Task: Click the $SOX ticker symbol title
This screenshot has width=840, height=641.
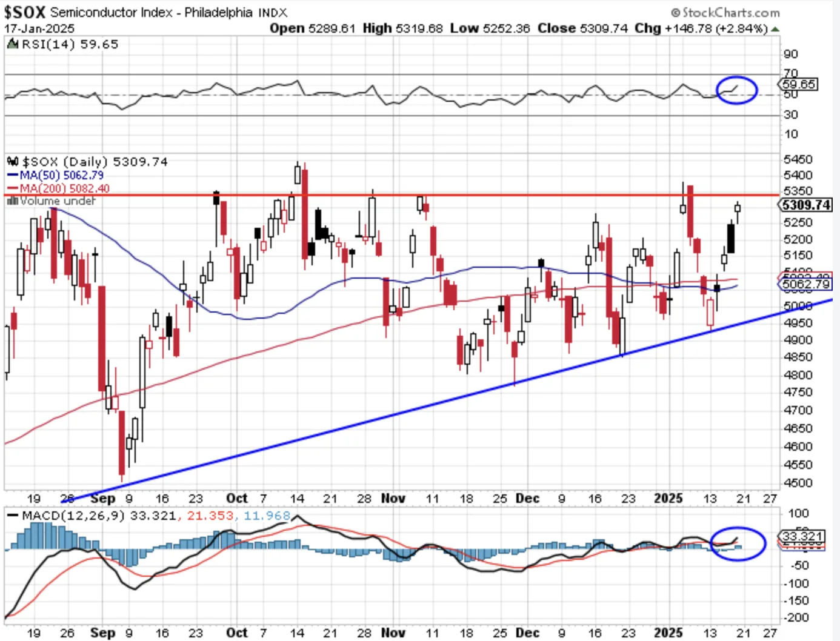Action: click(x=25, y=12)
